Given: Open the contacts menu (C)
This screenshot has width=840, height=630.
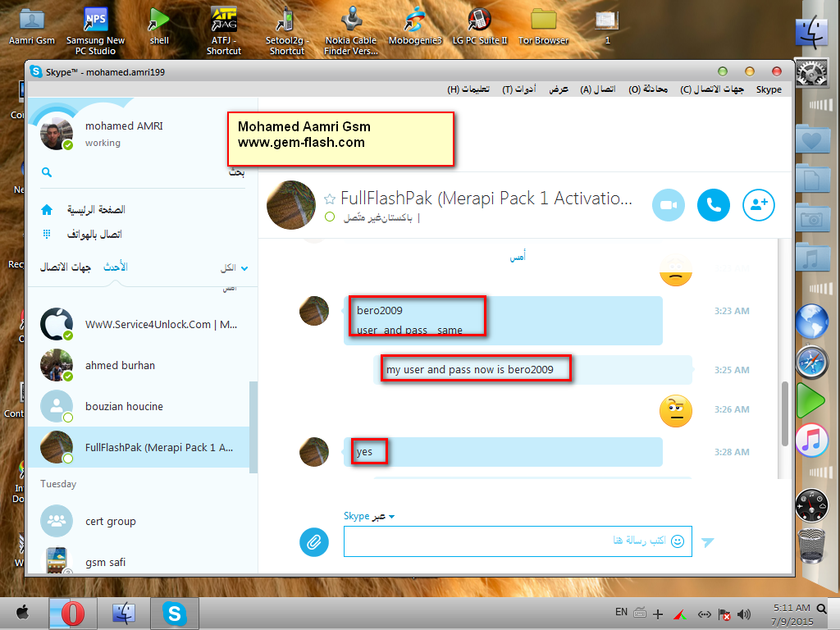Looking at the screenshot, I should pos(712,89).
